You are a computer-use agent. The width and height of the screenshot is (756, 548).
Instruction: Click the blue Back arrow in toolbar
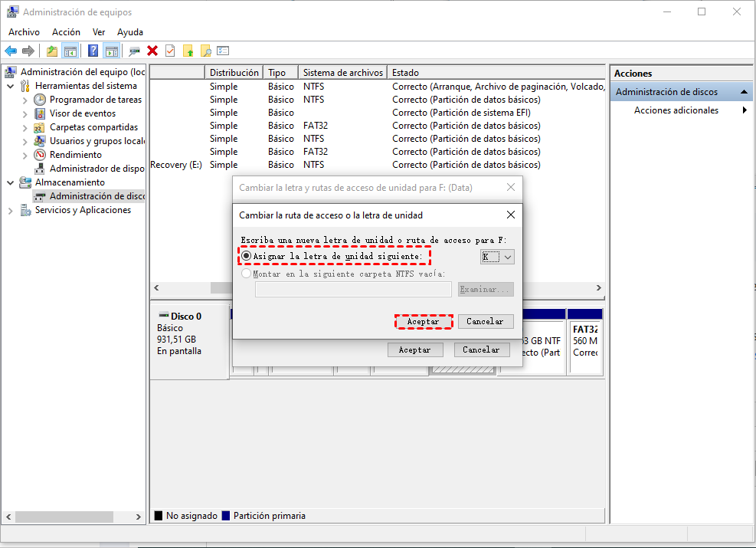[11, 51]
